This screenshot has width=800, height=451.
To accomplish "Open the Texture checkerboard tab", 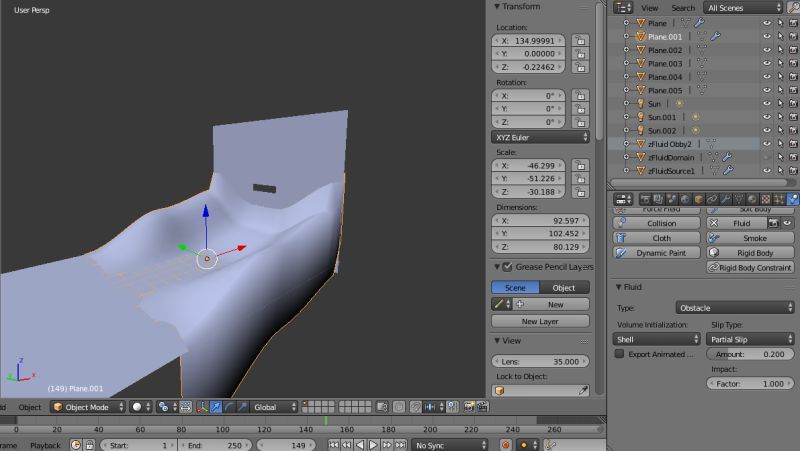I will (x=765, y=199).
